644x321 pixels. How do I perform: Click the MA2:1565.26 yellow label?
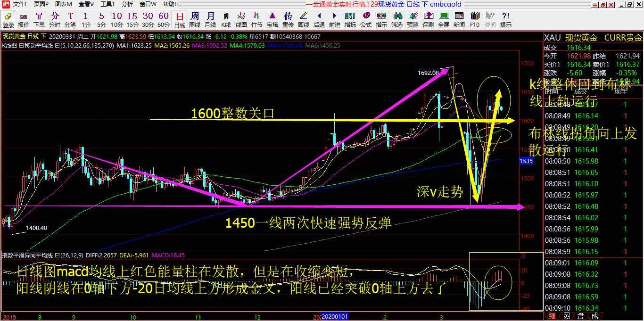[x=172, y=46]
